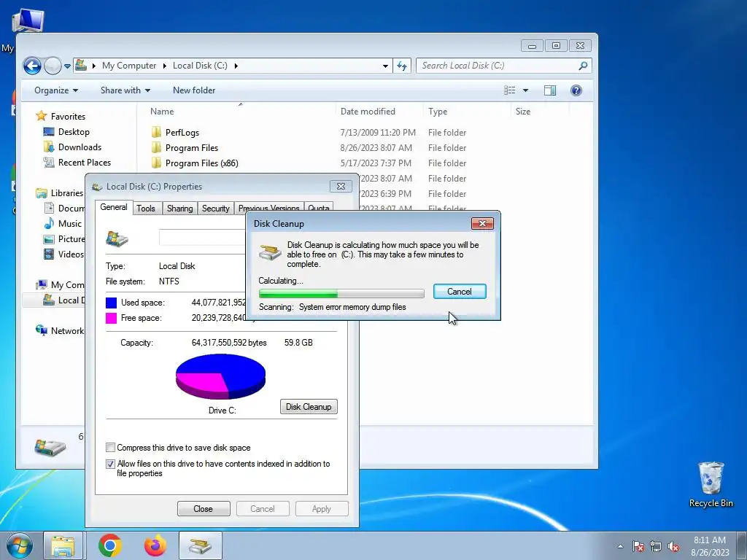Image resolution: width=747 pixels, height=560 pixels.
Task: Close the Disk Cleanup dialog with X
Action: [x=482, y=223]
